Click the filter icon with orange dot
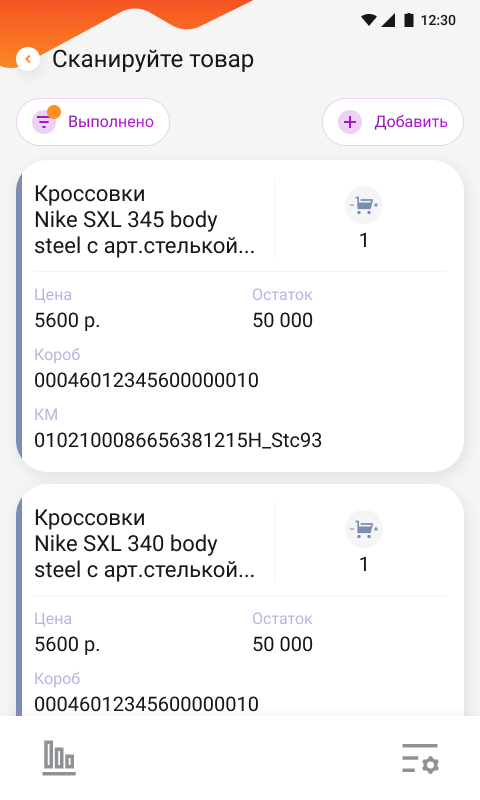 [44, 122]
